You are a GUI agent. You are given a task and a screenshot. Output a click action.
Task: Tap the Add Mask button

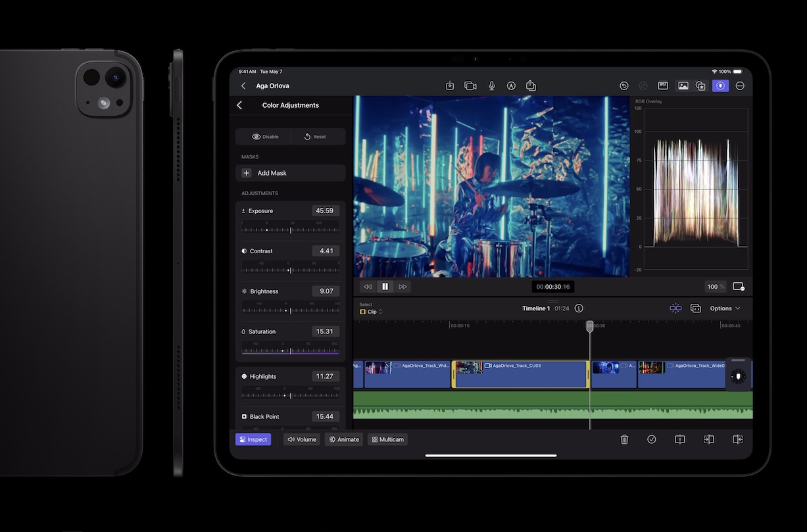point(290,172)
